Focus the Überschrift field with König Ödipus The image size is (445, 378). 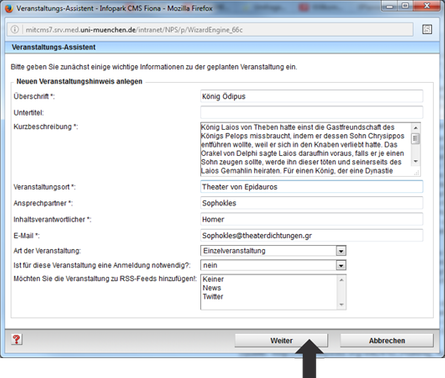coord(312,96)
